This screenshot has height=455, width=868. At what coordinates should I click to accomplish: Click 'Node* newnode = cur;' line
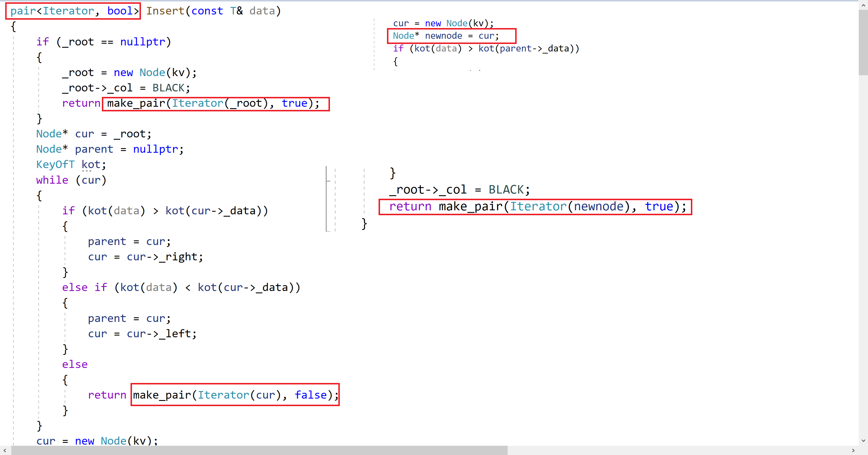tap(446, 36)
